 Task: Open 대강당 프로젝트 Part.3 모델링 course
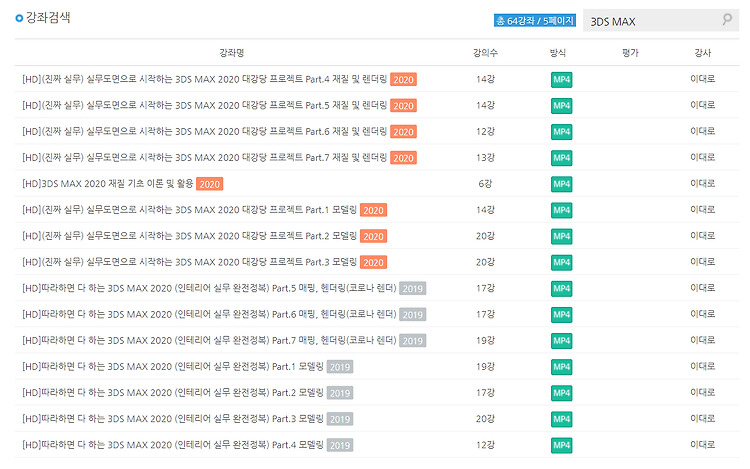(x=189, y=262)
